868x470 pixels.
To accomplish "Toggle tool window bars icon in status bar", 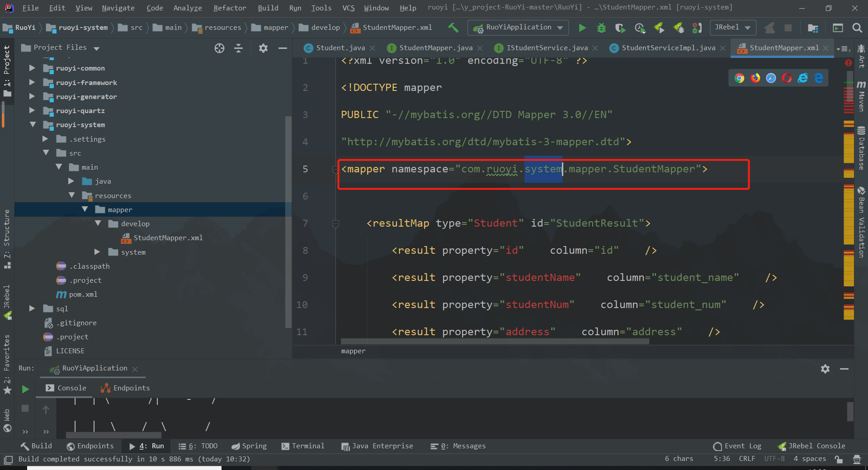I will (8, 460).
